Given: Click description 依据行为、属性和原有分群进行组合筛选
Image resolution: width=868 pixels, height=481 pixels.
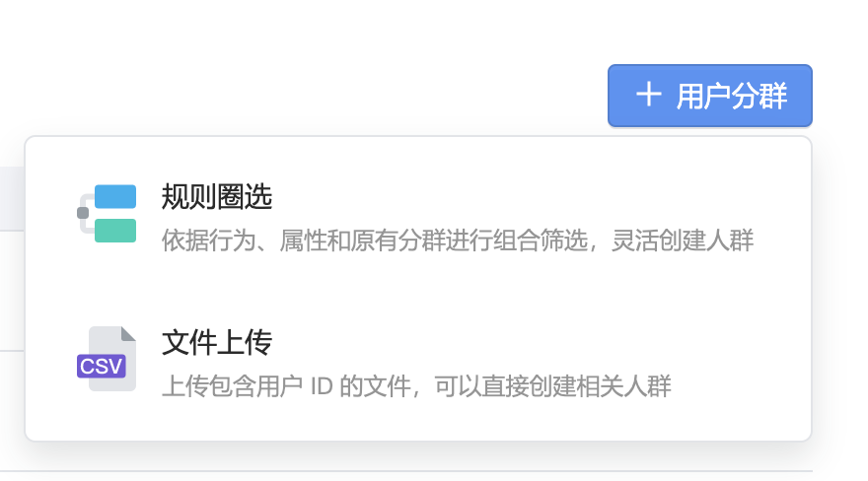Looking at the screenshot, I should [x=375, y=240].
